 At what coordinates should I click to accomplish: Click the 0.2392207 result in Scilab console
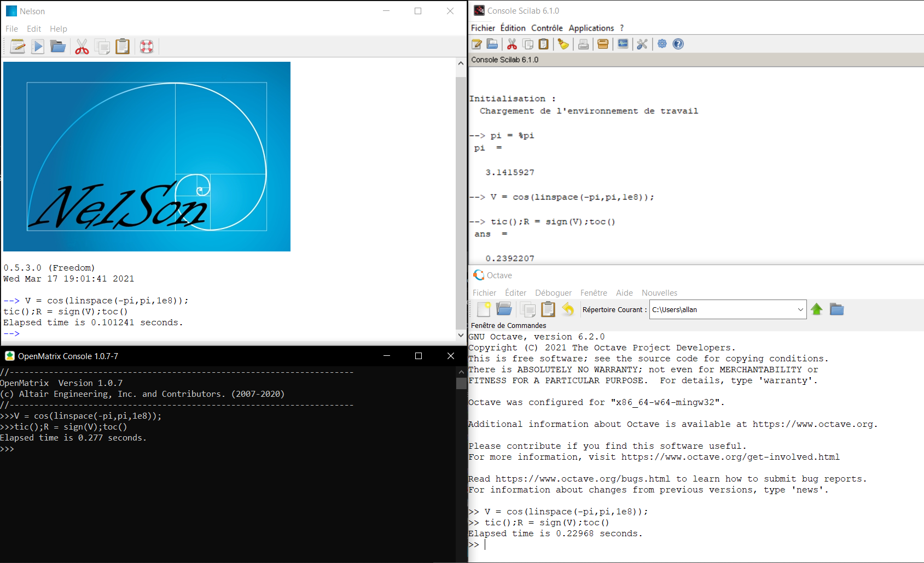tap(510, 259)
